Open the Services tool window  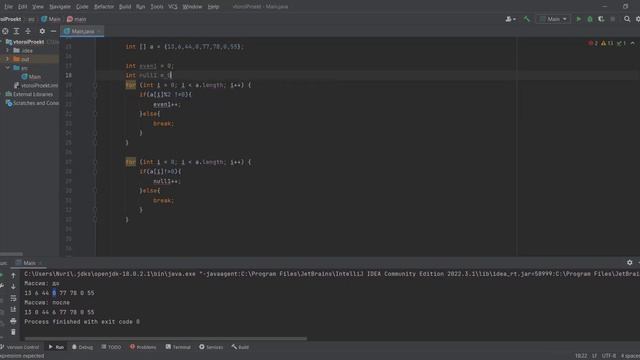[211, 347]
